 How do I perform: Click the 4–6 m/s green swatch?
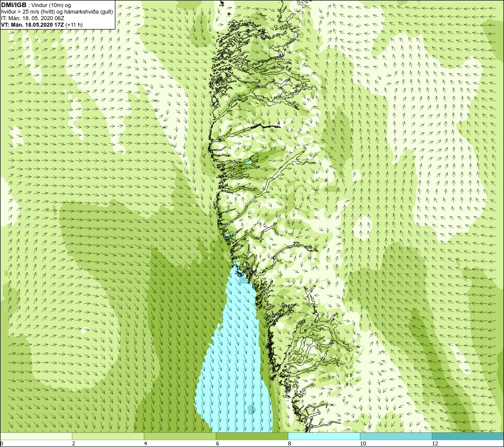[x=180, y=436]
